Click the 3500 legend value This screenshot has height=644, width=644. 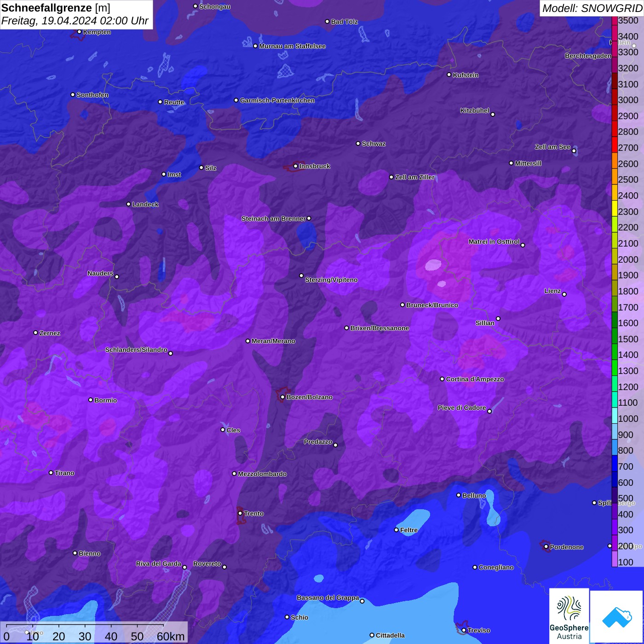628,20
